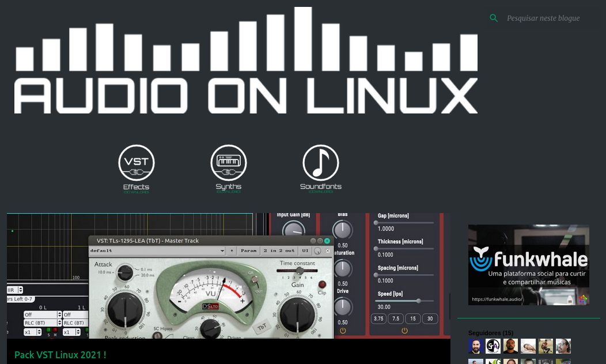Select the 15 ips speed option
The width and height of the screenshot is (606, 364).
[x=413, y=319]
